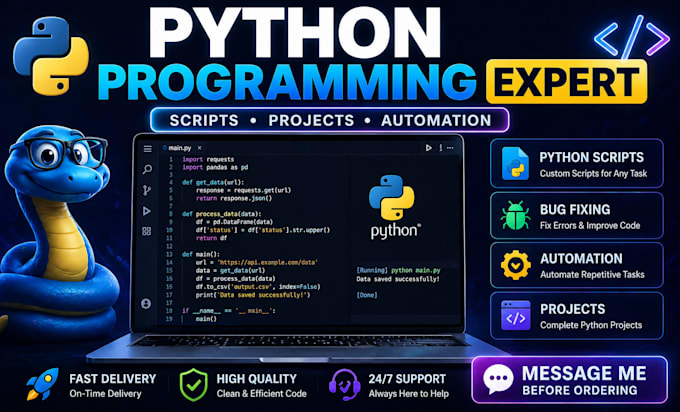The image size is (680, 412).
Task: Click the "On-Time Delivery" caption
Action: (x=105, y=394)
